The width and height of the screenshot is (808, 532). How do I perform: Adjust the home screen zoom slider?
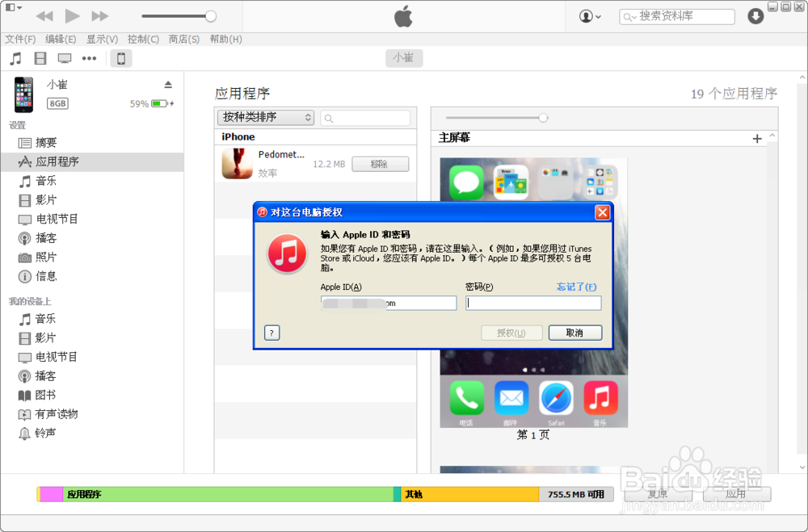[x=543, y=118]
